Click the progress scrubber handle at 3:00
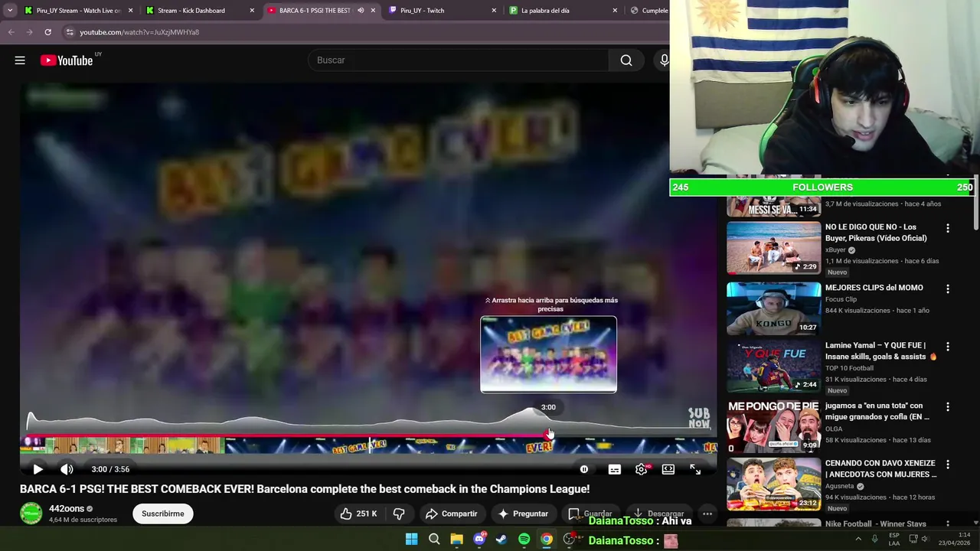 tap(549, 435)
